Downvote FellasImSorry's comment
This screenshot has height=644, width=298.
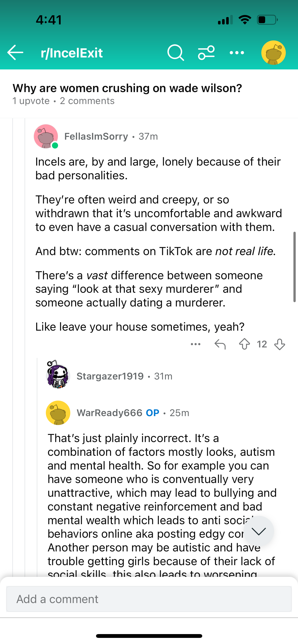tap(280, 344)
